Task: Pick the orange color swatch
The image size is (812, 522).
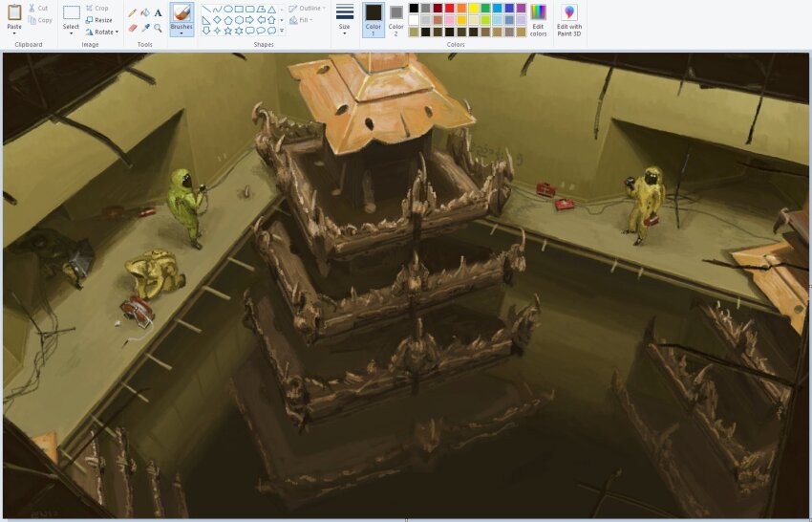Action: pos(461,8)
